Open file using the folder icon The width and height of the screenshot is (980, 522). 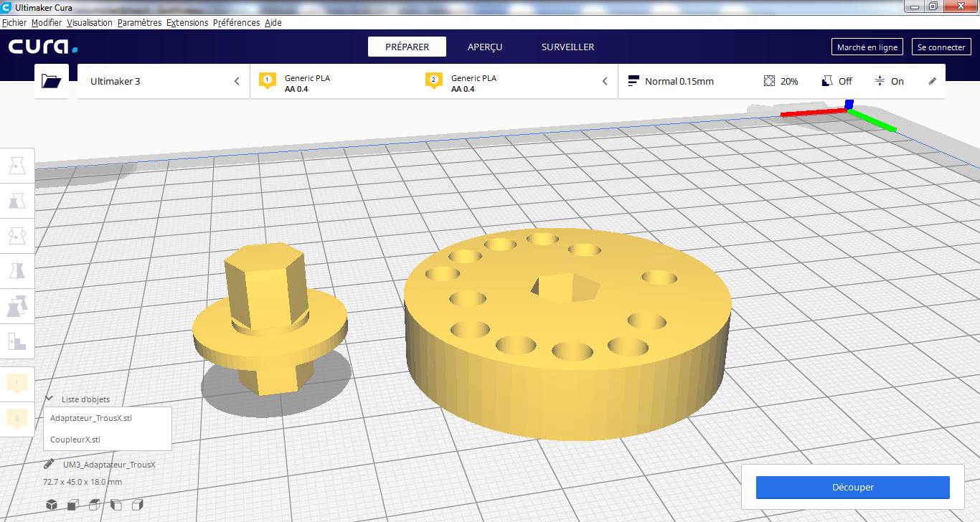click(52, 81)
